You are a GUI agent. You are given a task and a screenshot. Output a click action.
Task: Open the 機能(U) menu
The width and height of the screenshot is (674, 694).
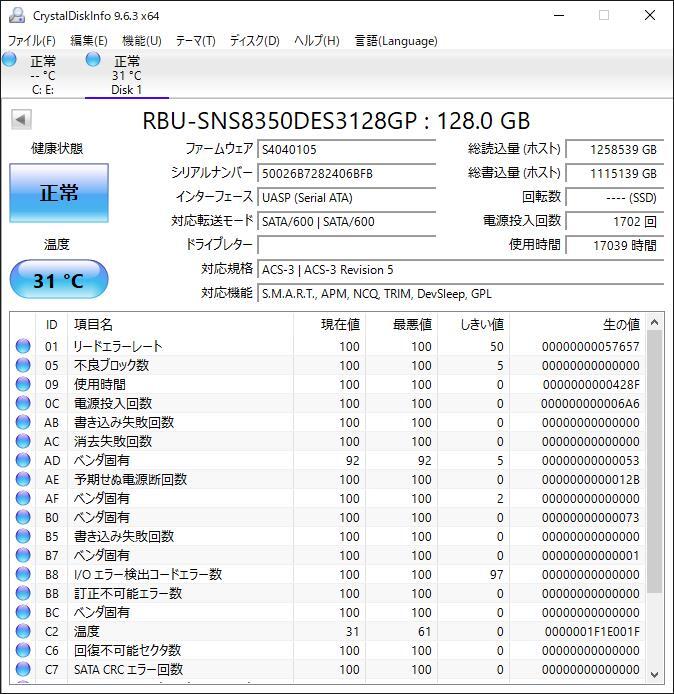click(x=142, y=41)
